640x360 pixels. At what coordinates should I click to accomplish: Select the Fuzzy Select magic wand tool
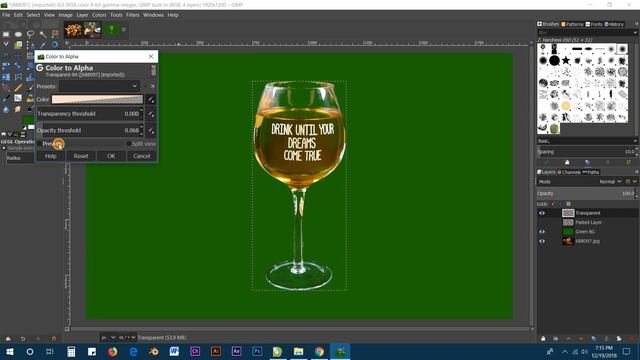[43, 34]
